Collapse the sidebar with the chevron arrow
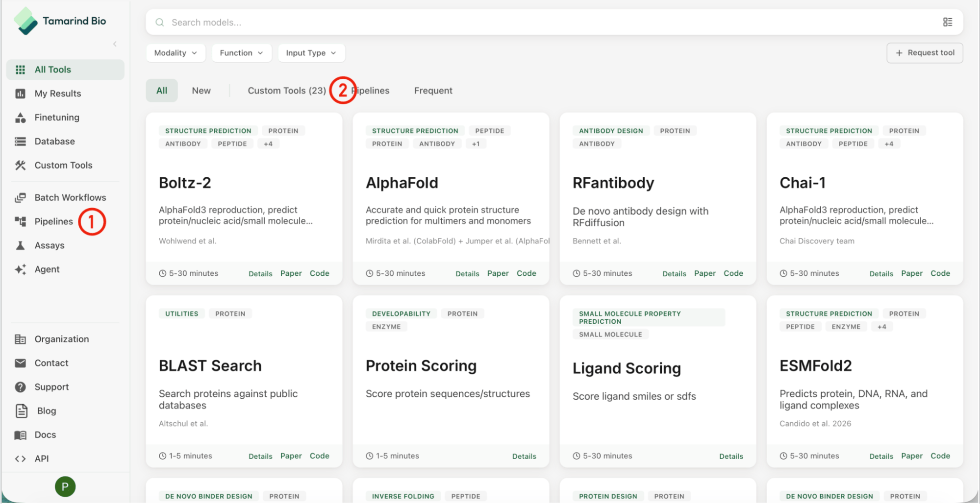Viewport: 980px width, 504px height. (115, 44)
